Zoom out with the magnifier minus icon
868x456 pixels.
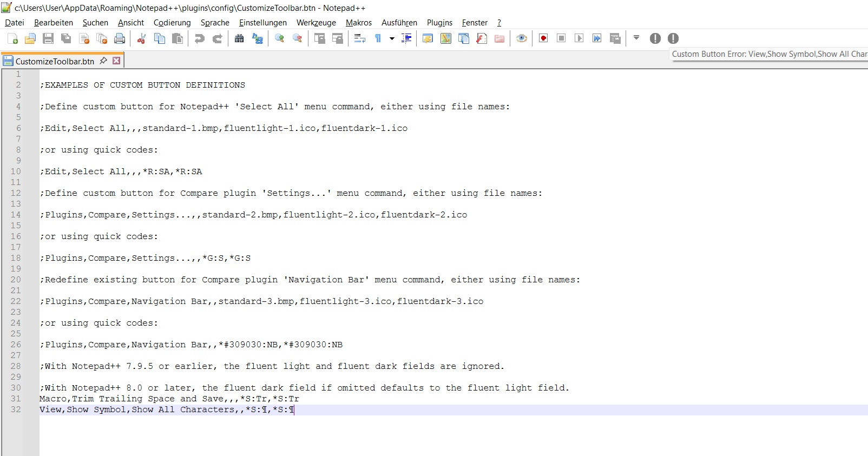pos(297,38)
